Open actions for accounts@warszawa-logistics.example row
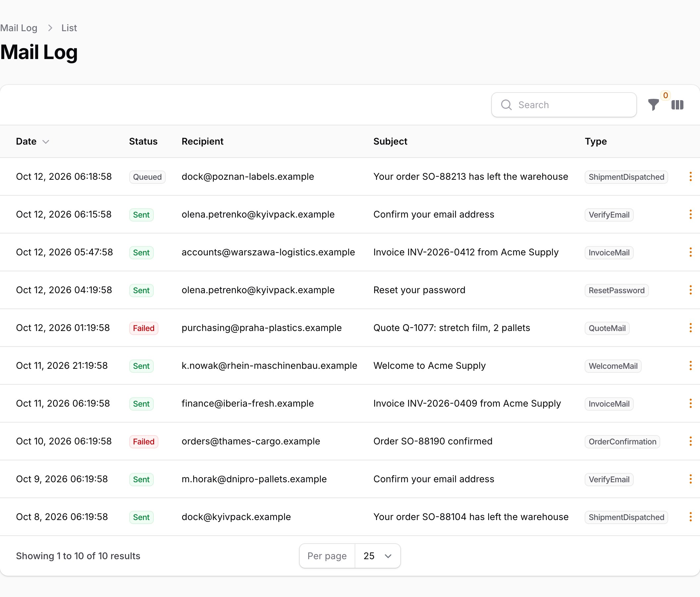This screenshot has width=700, height=597. [x=690, y=252]
